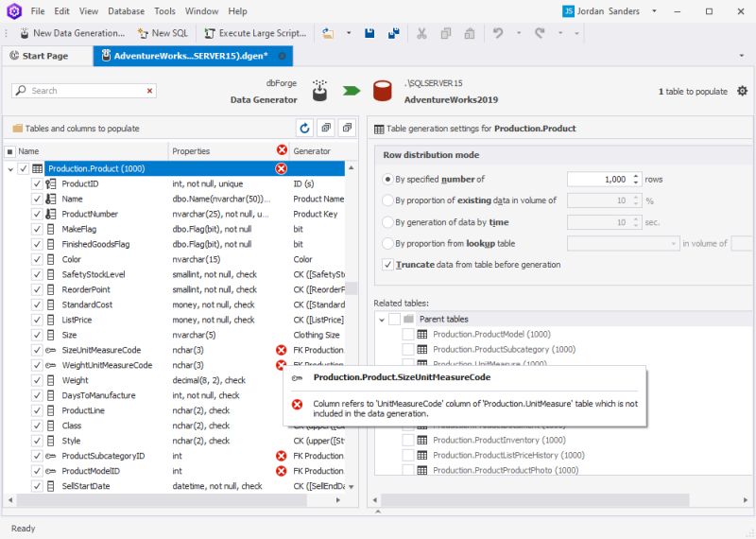Open the Edit menu
756x539 pixels.
point(61,11)
